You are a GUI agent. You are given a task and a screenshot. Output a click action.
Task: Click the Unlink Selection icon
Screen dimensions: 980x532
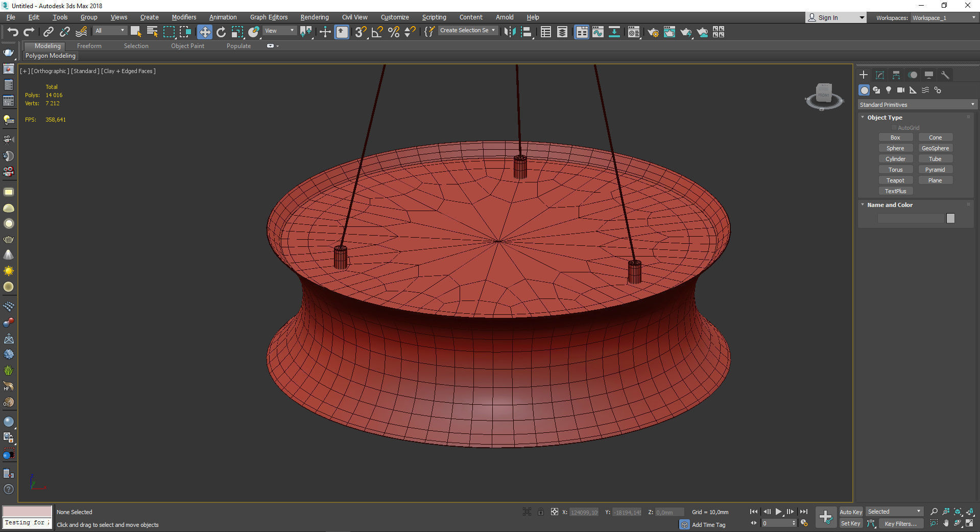click(65, 32)
